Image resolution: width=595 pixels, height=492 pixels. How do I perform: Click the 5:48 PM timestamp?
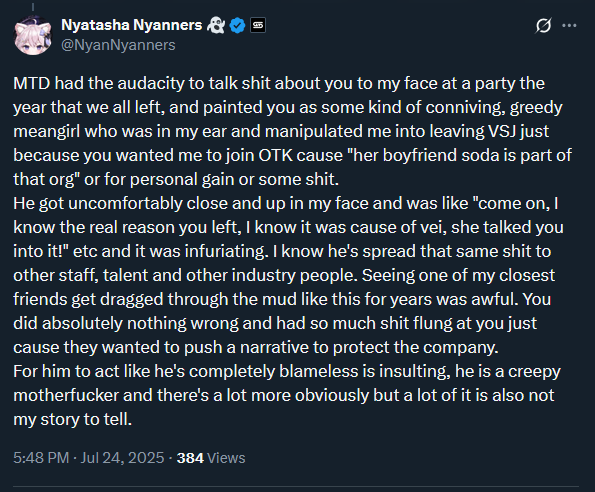pyautogui.click(x=41, y=458)
